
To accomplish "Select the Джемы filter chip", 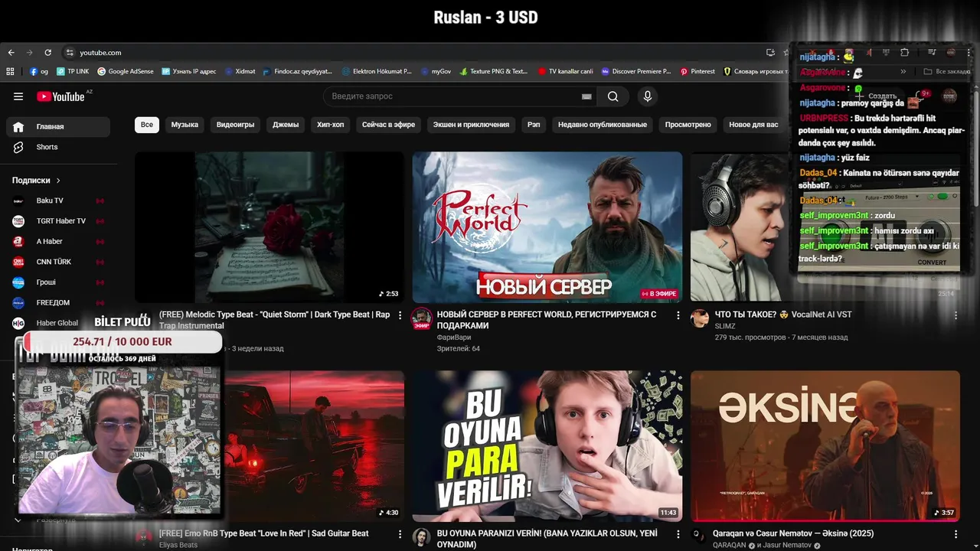I will 286,125.
